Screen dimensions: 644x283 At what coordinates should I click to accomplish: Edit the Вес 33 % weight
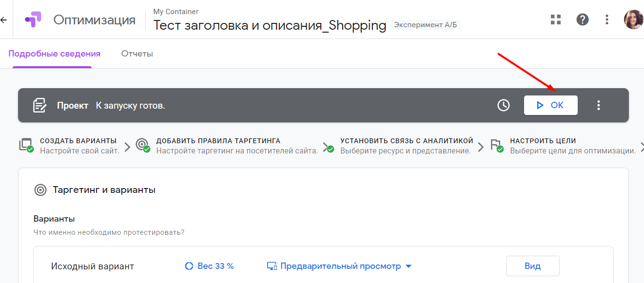(x=210, y=266)
